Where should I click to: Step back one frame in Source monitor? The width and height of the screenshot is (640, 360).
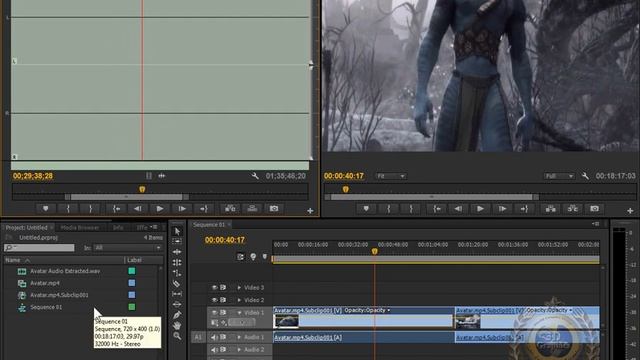tap(138, 209)
